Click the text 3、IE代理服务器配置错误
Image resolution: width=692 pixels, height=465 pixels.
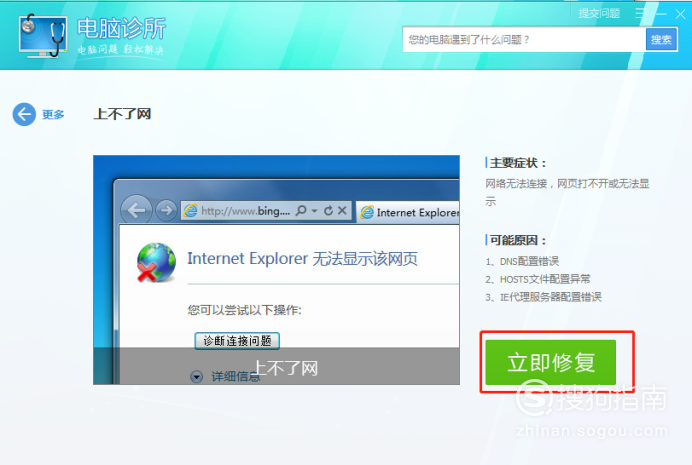tap(543, 297)
